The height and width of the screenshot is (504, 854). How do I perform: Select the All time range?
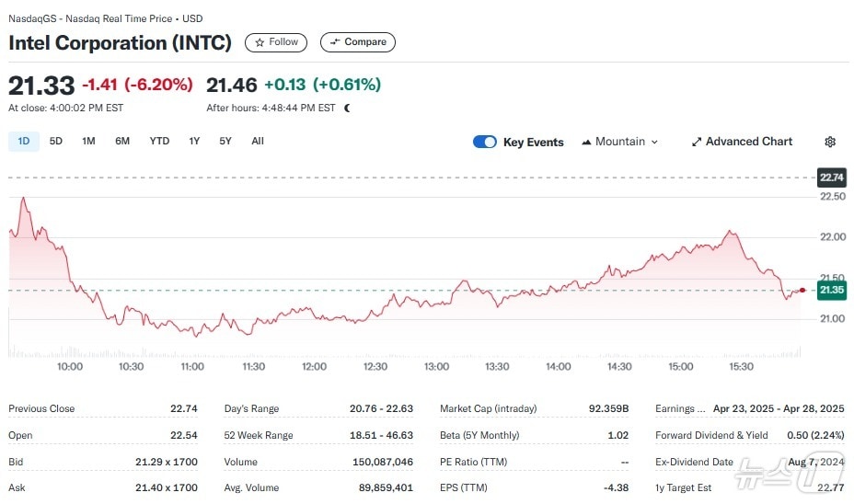(258, 142)
